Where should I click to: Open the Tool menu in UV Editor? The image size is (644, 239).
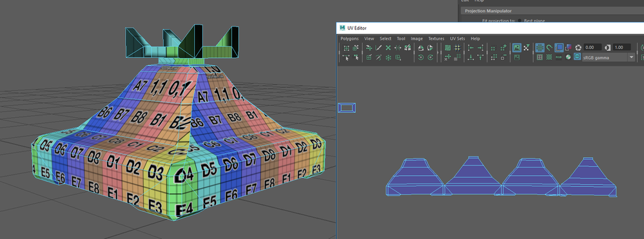(x=401, y=39)
